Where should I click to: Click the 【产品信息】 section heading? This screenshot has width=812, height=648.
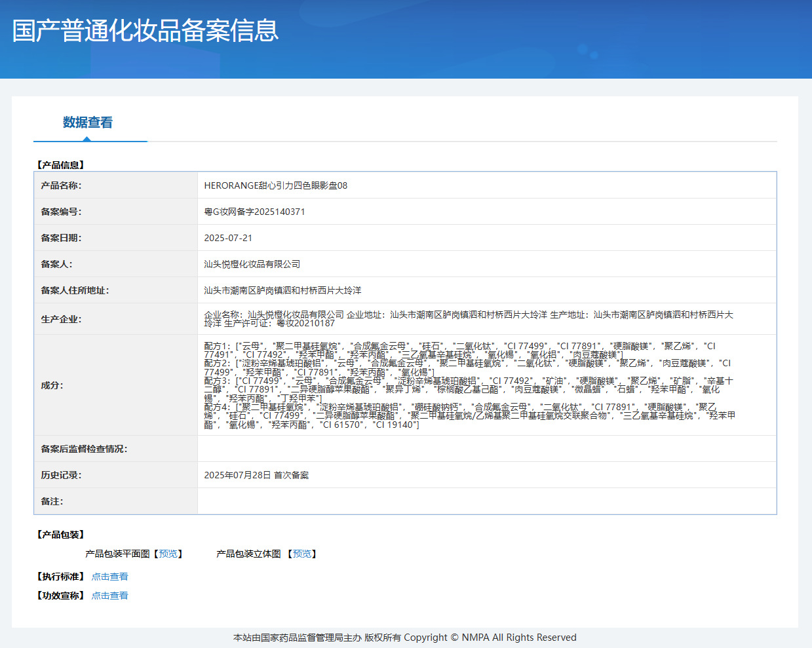pos(60,165)
